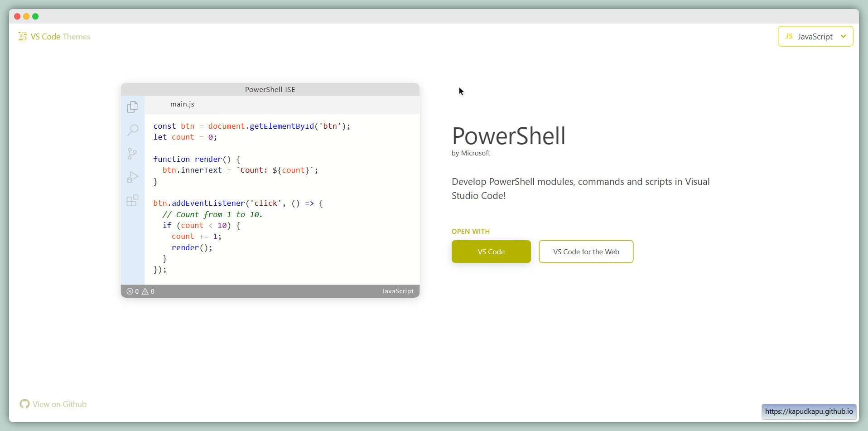Open theme with VS Code for the Web

586,252
